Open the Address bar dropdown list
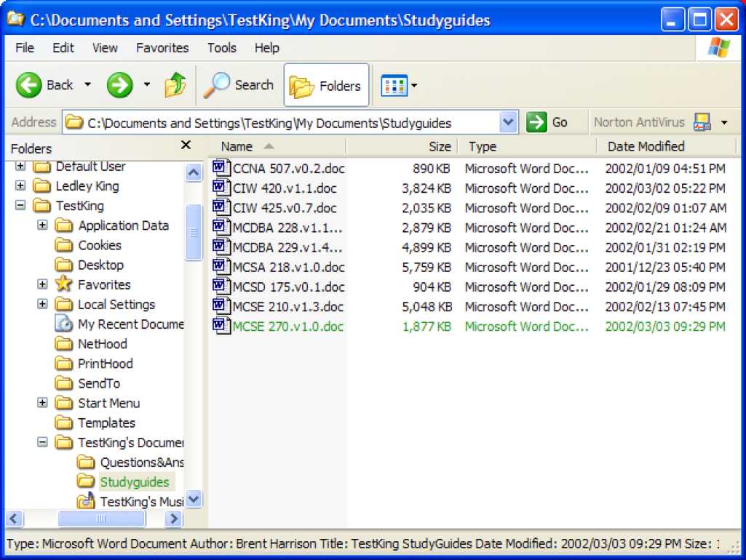Screen dimensions: 746x560 pos(508,123)
